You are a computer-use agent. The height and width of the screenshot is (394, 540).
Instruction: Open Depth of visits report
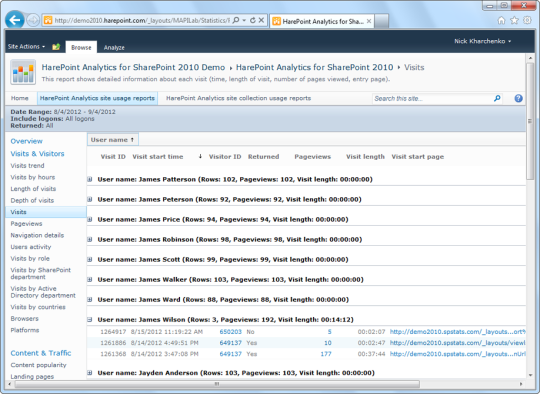tap(32, 200)
